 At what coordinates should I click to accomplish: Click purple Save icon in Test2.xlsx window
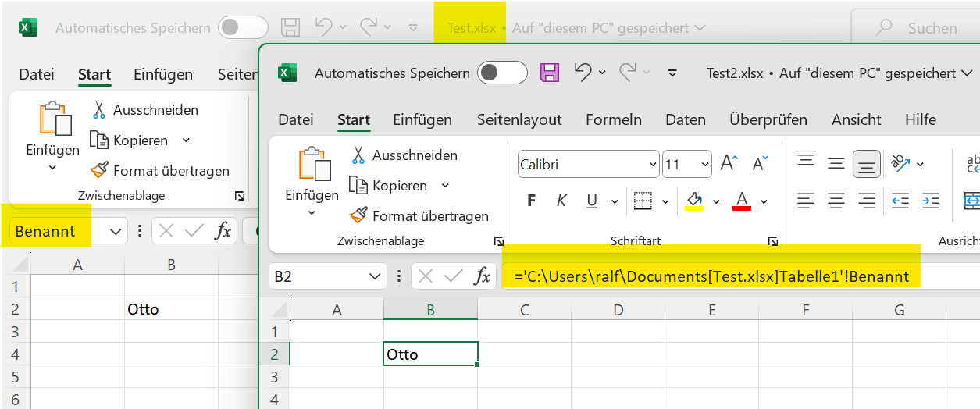click(x=550, y=73)
